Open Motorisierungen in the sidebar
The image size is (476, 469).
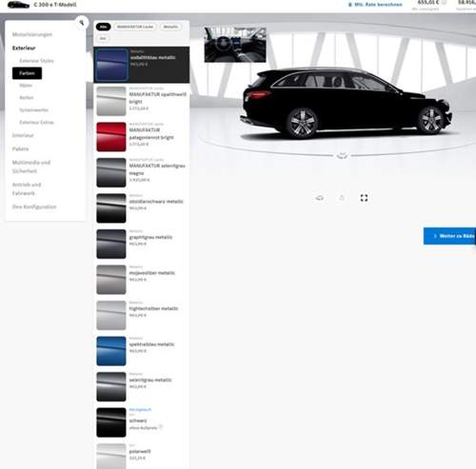[x=32, y=34]
